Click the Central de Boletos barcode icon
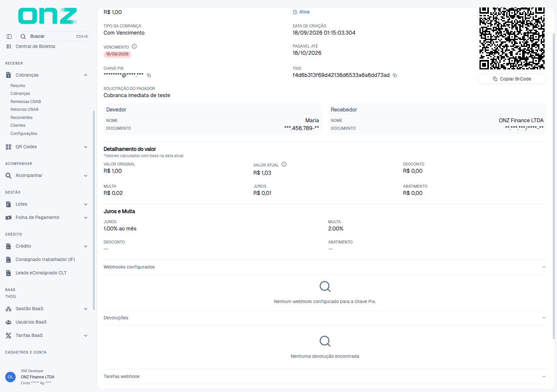This screenshot has height=392, width=557. [9, 46]
